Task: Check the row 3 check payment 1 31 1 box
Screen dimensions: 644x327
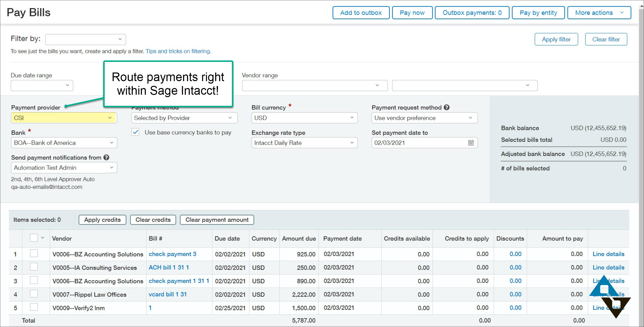Action: point(34,281)
